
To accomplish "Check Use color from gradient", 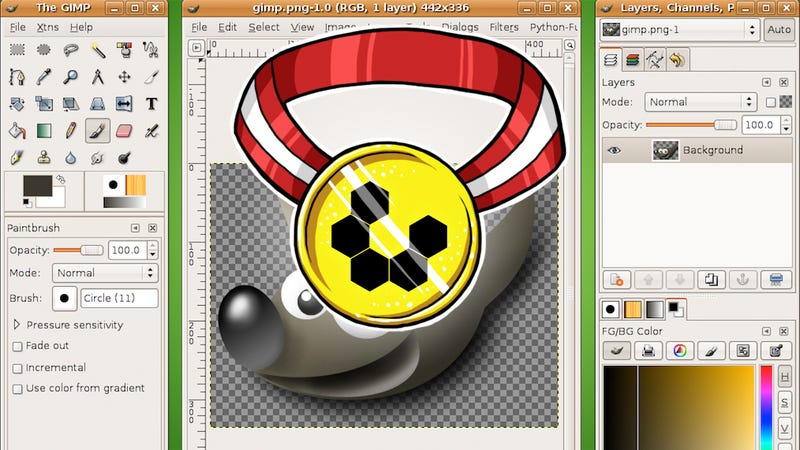I will coord(17,389).
